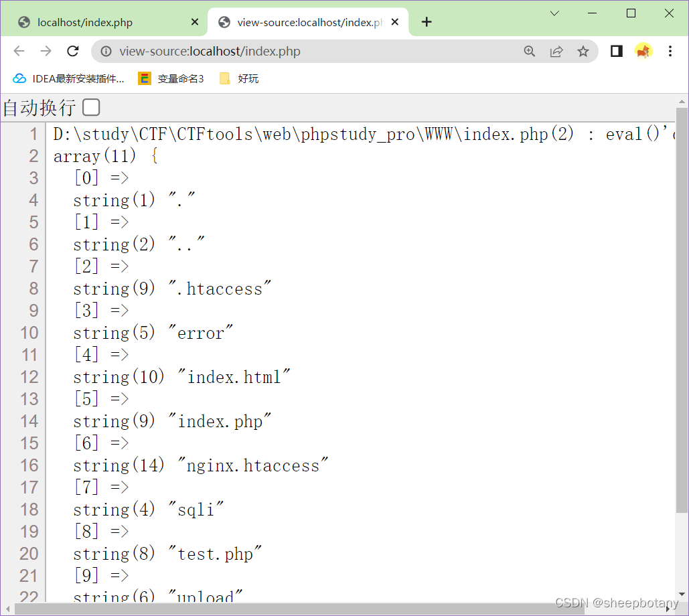
Task: Click the [9] => array index line
Action: [101, 576]
